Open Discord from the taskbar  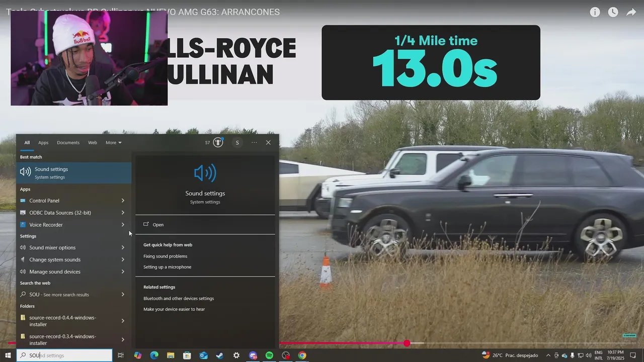tap(253, 355)
